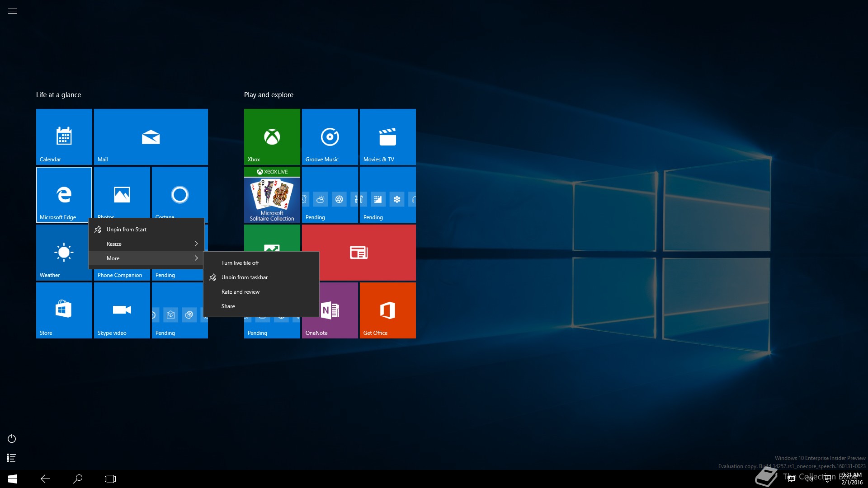Click the Pending tile below Movies & TV
Image resolution: width=868 pixels, height=488 pixels.
point(388,194)
